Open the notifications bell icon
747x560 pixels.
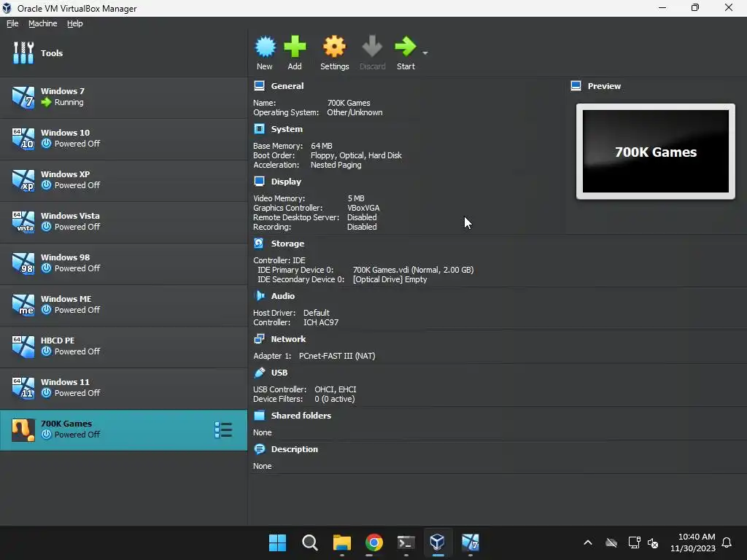pos(727,542)
